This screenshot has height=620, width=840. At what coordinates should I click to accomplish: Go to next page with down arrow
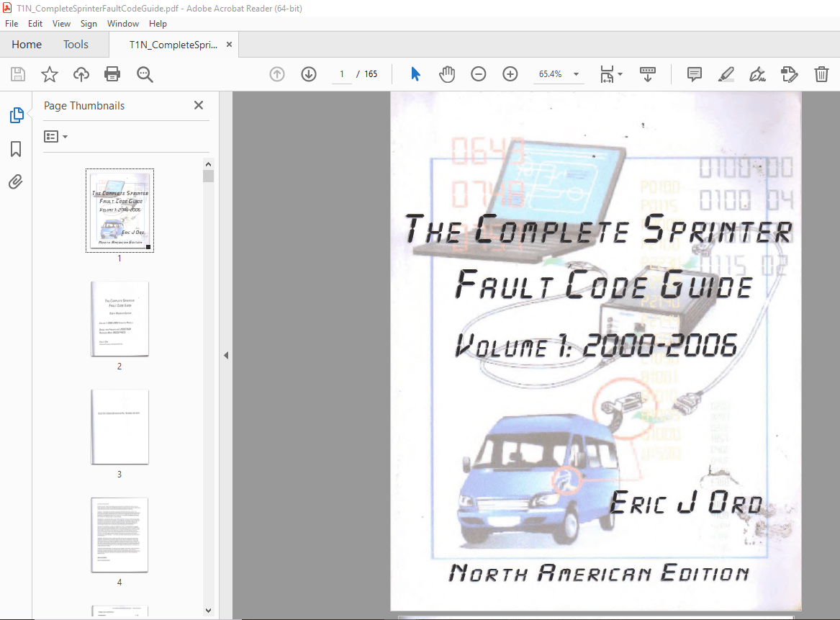coord(308,73)
